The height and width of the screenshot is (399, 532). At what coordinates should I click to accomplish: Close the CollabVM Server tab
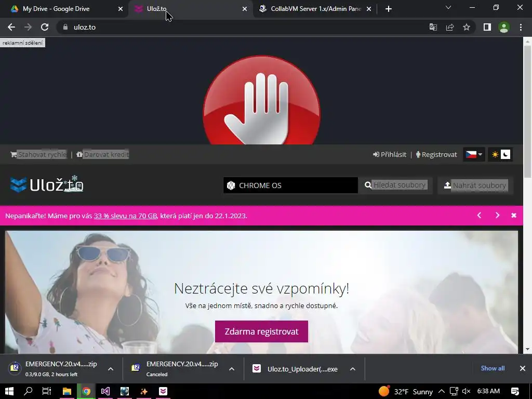(x=369, y=9)
